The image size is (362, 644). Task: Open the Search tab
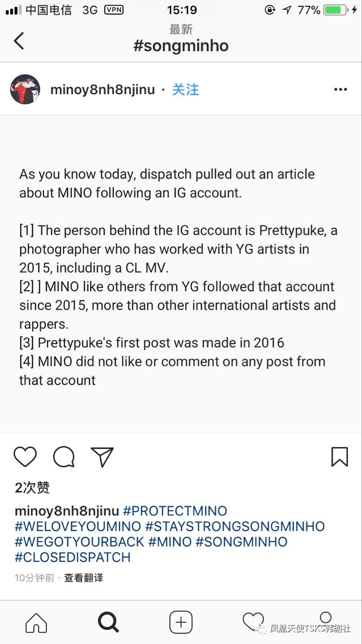click(x=108, y=622)
